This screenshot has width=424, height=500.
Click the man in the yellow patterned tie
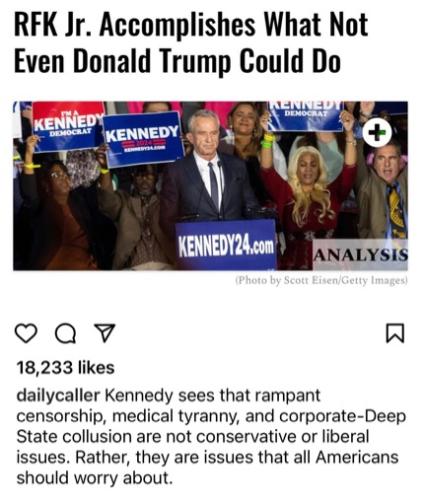coord(386,193)
